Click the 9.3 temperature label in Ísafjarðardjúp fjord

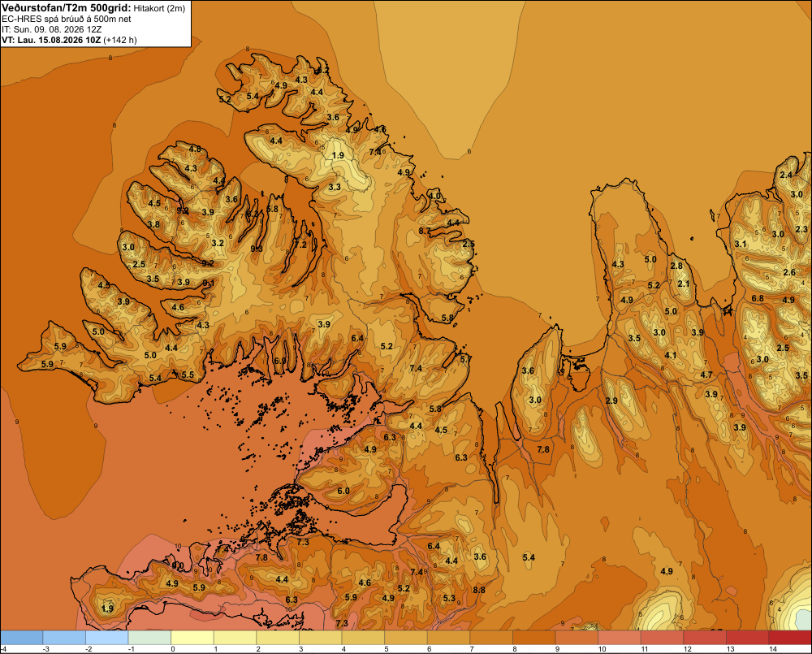[257, 249]
